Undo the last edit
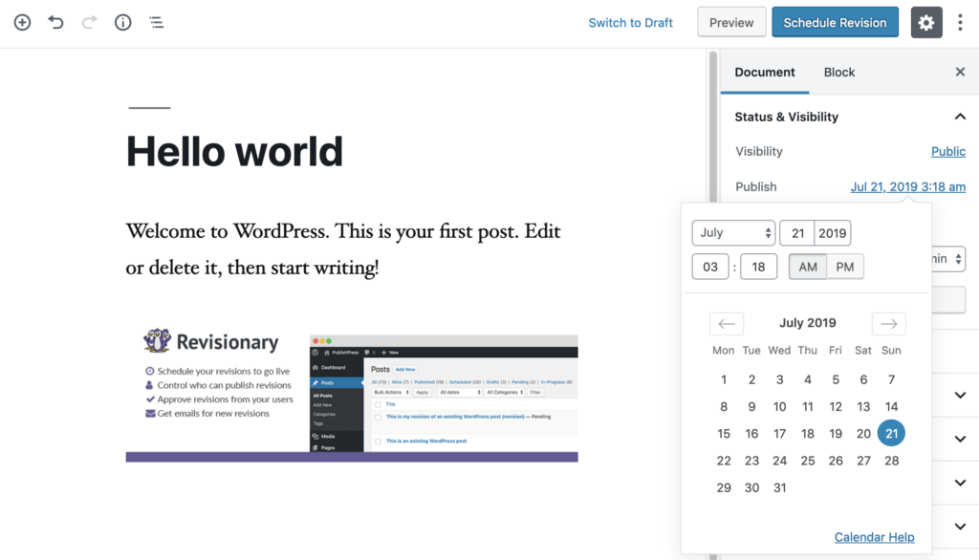The image size is (979, 560). 55,23
